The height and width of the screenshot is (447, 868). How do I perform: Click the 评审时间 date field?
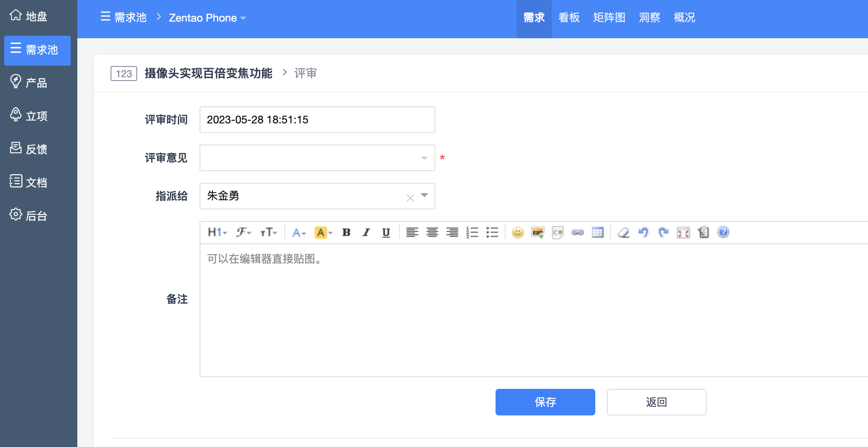[317, 120]
